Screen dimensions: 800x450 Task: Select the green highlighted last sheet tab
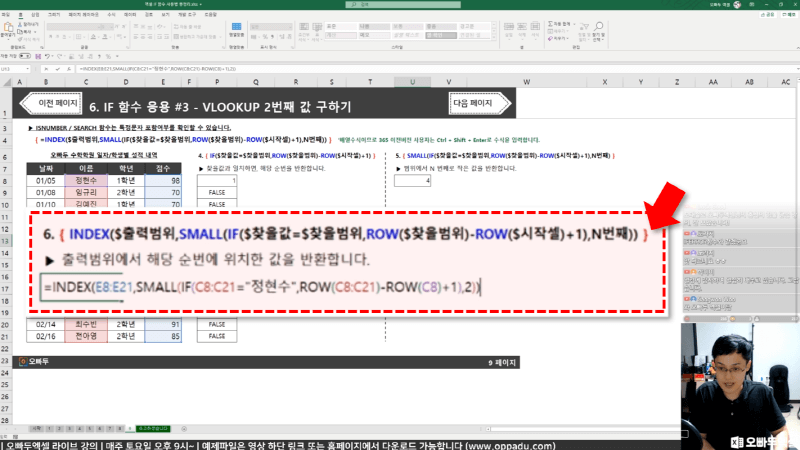click(153, 429)
